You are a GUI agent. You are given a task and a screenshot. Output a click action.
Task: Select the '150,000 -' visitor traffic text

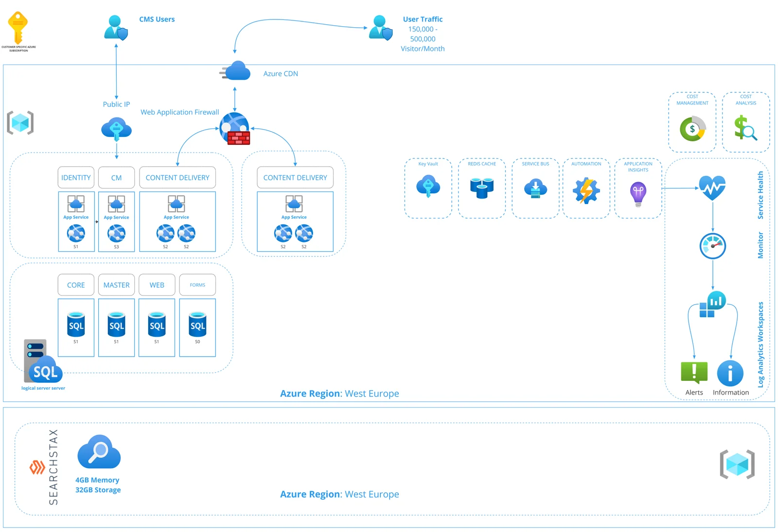click(x=423, y=29)
